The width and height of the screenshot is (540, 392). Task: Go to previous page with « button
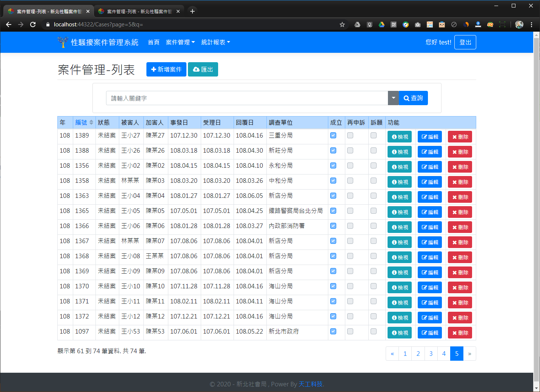pos(392,354)
